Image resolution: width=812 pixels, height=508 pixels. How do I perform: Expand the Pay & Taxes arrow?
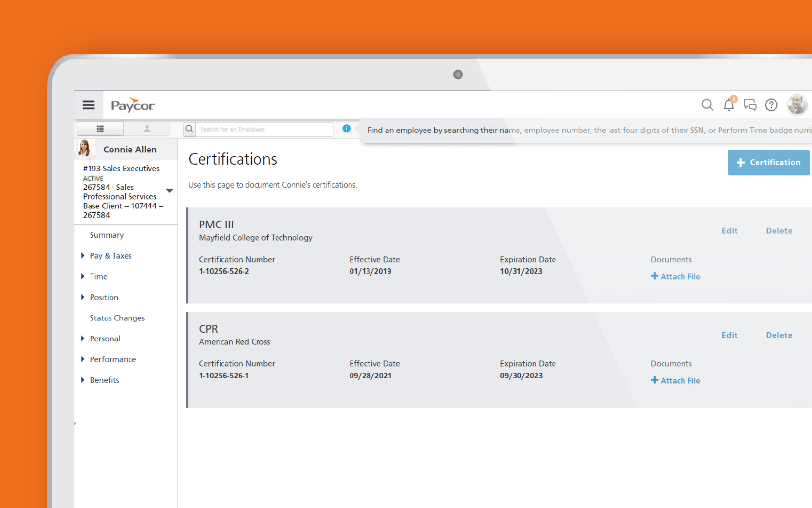click(x=83, y=255)
